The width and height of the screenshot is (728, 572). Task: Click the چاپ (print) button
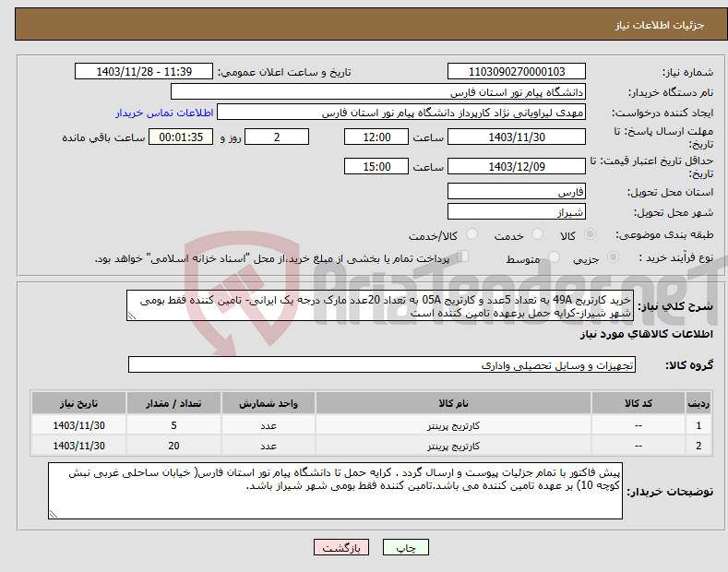[405, 547]
